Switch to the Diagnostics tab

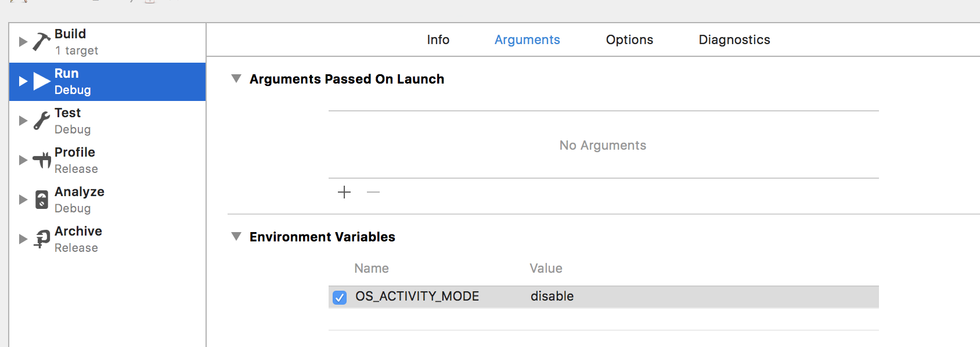[x=734, y=39]
